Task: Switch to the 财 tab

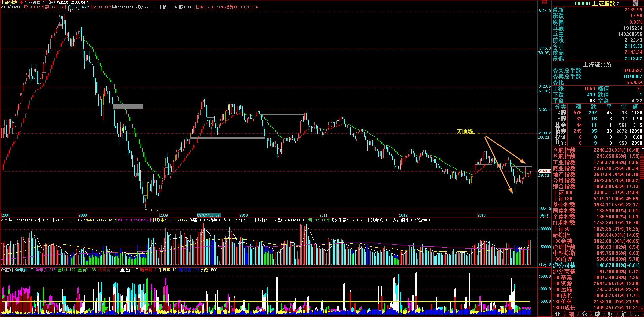Action: (x=610, y=314)
